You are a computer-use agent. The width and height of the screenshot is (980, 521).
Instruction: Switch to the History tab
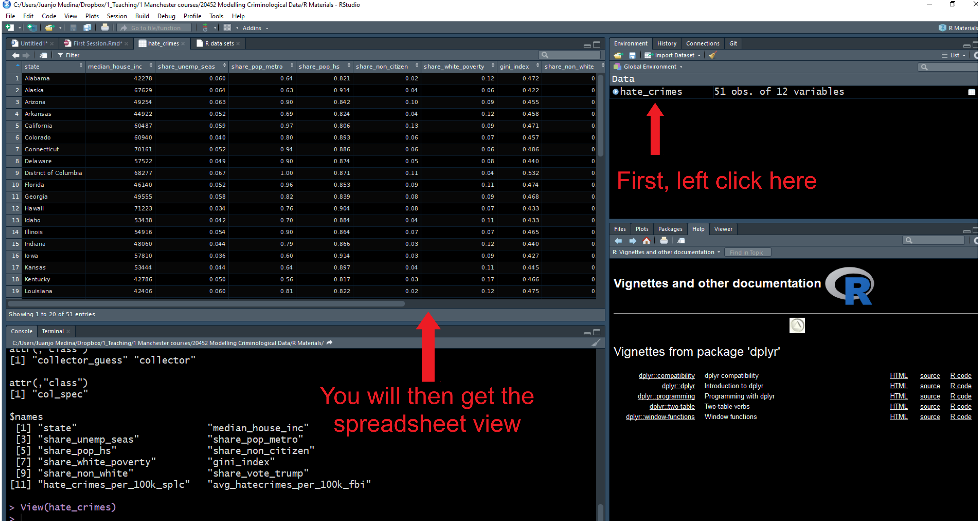[667, 43]
